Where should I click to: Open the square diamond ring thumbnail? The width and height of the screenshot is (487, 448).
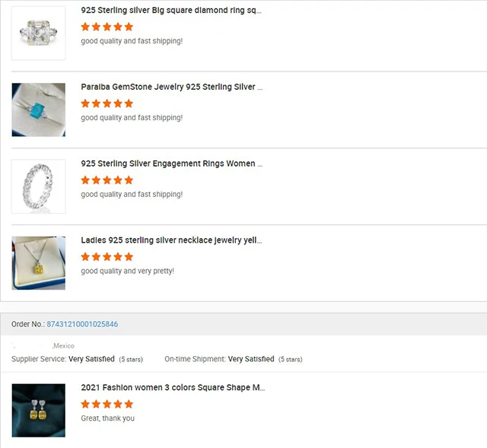click(x=38, y=33)
